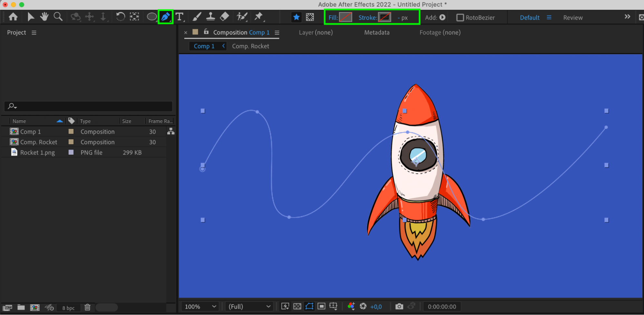The image size is (644, 315).
Task: Delete selected item with trash icon
Action: point(87,308)
